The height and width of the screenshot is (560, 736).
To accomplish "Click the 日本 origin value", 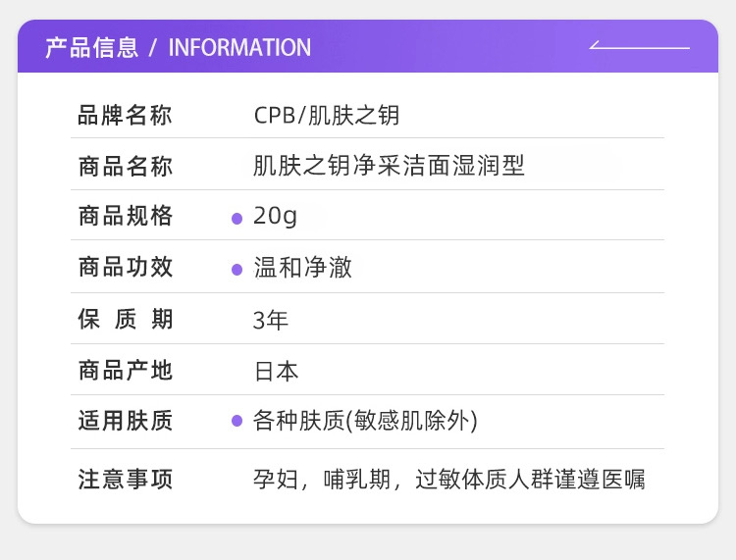I will coord(276,371).
